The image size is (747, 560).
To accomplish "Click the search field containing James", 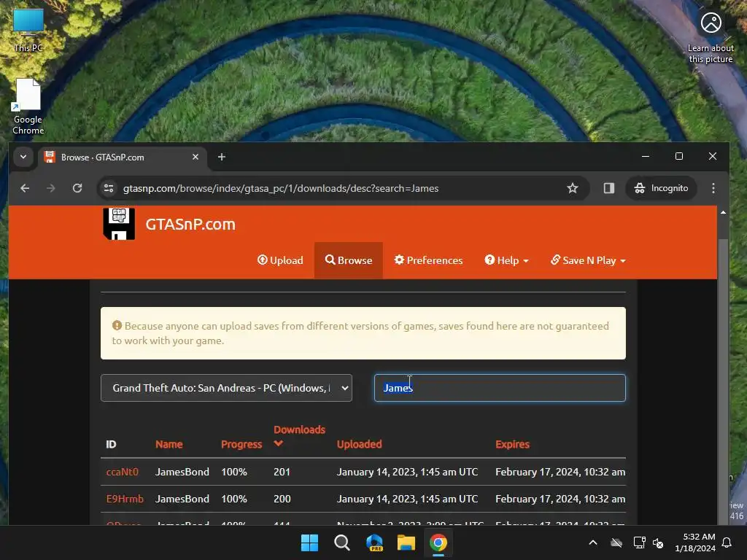I will click(x=500, y=388).
